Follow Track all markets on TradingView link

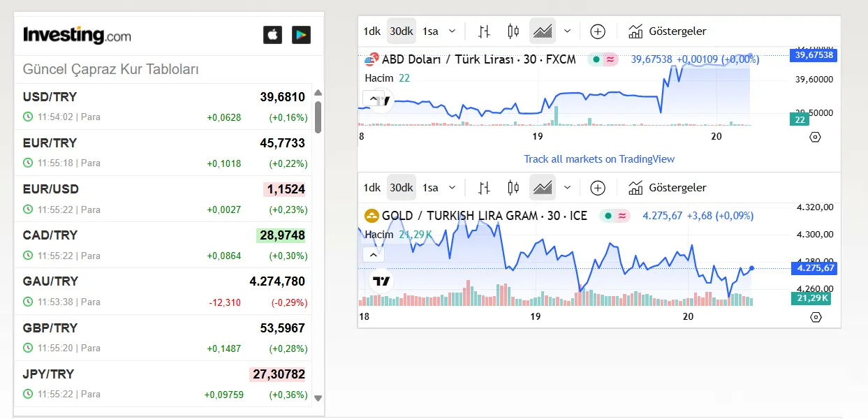599,159
